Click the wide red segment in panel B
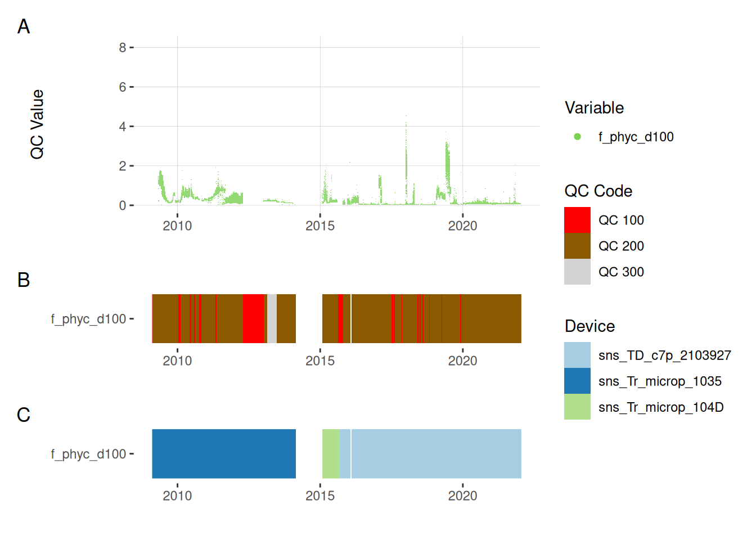This screenshot has width=756, height=540. [253, 318]
